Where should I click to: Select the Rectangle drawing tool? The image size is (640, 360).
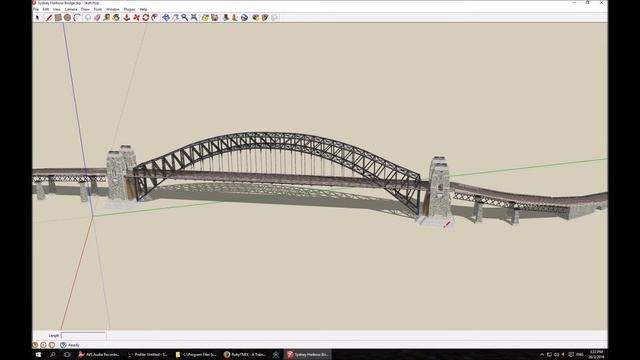coord(58,18)
